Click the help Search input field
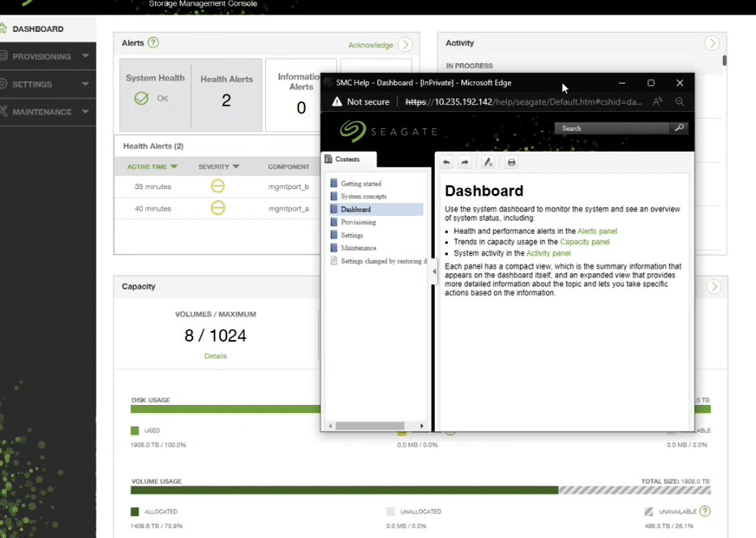756x538 pixels. [612, 128]
